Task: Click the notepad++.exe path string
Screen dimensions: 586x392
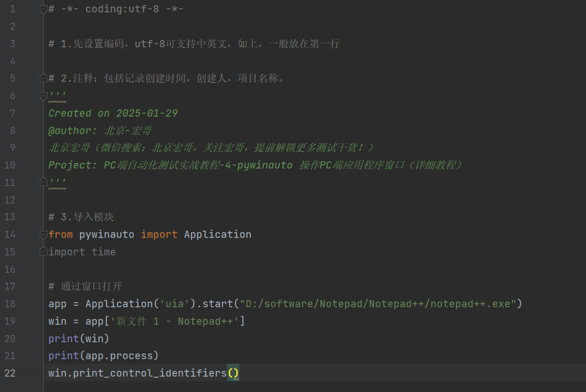Action: tap(378, 304)
